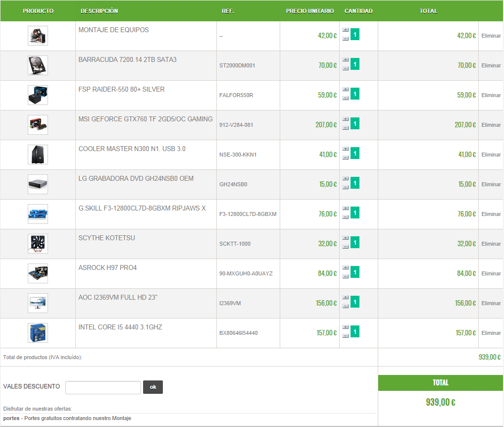The image size is (504, 427).
Task: Click quantity field of MONTAJE DE EQUIPOS
Action: click(x=355, y=34)
